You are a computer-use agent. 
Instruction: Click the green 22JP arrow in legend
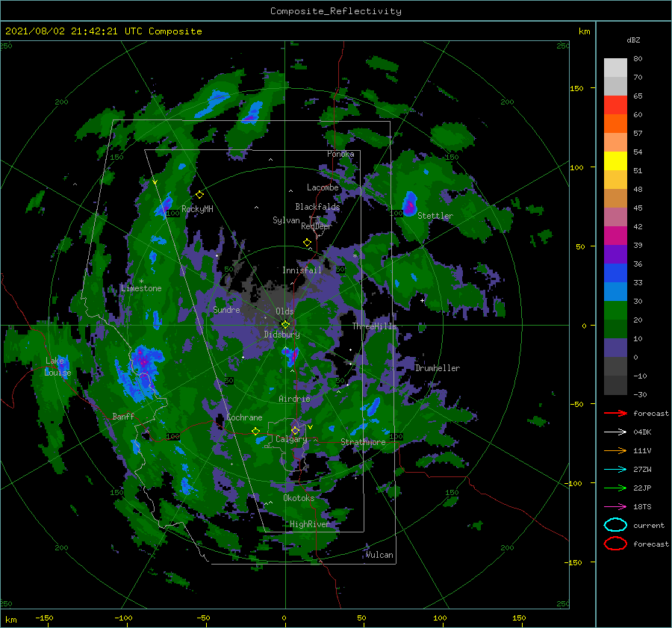point(615,488)
